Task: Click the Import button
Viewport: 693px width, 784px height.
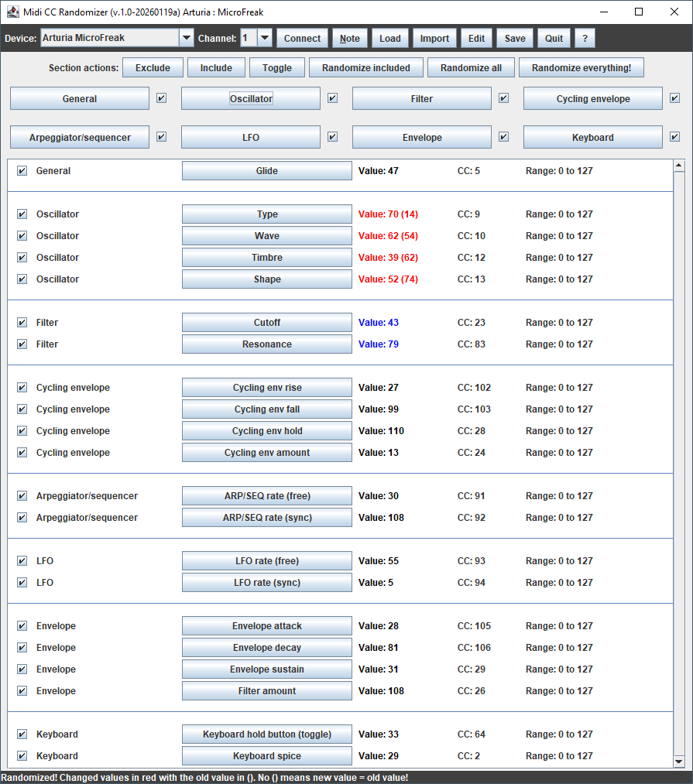Action: coord(434,38)
